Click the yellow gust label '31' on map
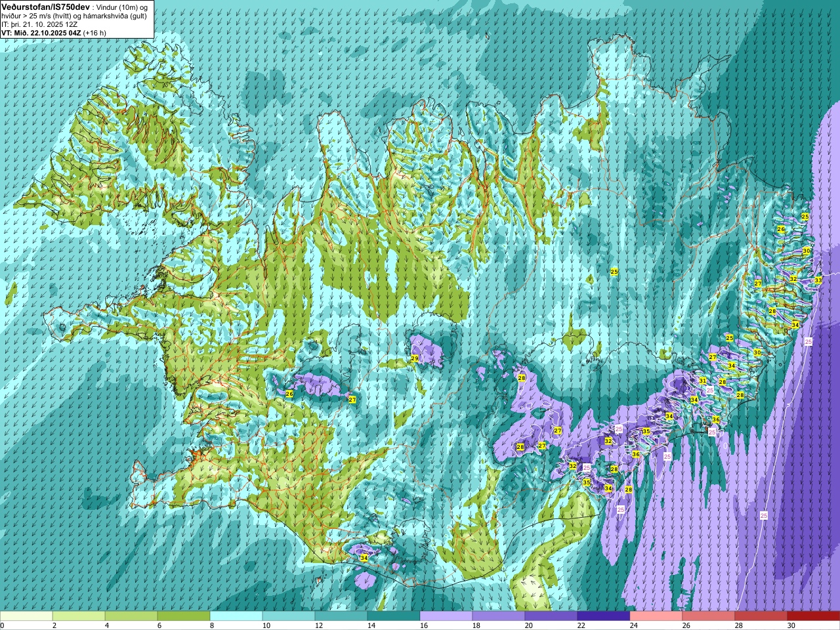Image resolution: width=840 pixels, height=630 pixels. coord(702,381)
